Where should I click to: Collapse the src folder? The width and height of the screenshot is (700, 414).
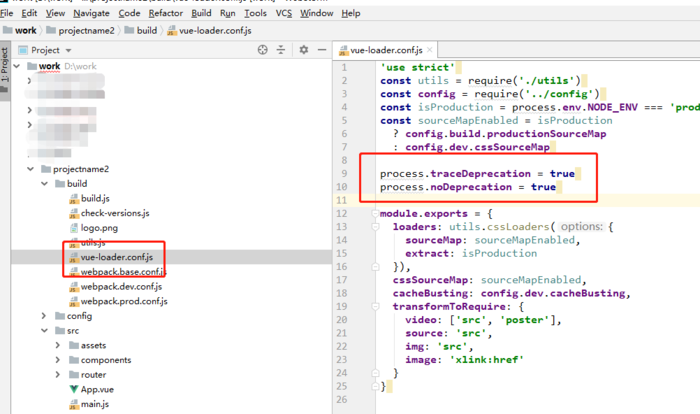[x=44, y=330]
